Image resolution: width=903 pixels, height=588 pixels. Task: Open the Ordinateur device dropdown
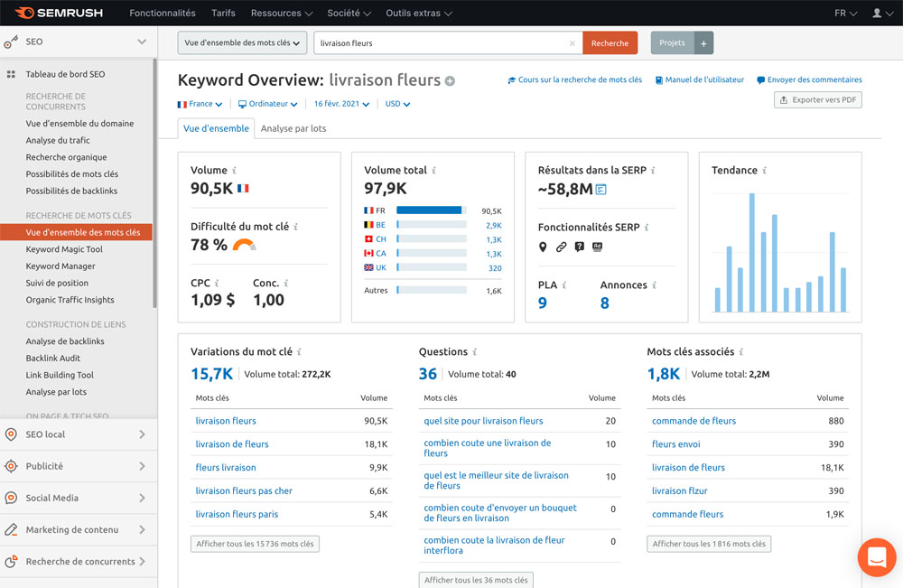[268, 104]
